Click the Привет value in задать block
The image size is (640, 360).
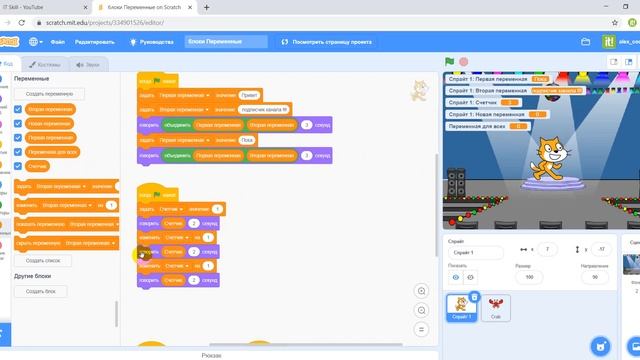[249, 95]
